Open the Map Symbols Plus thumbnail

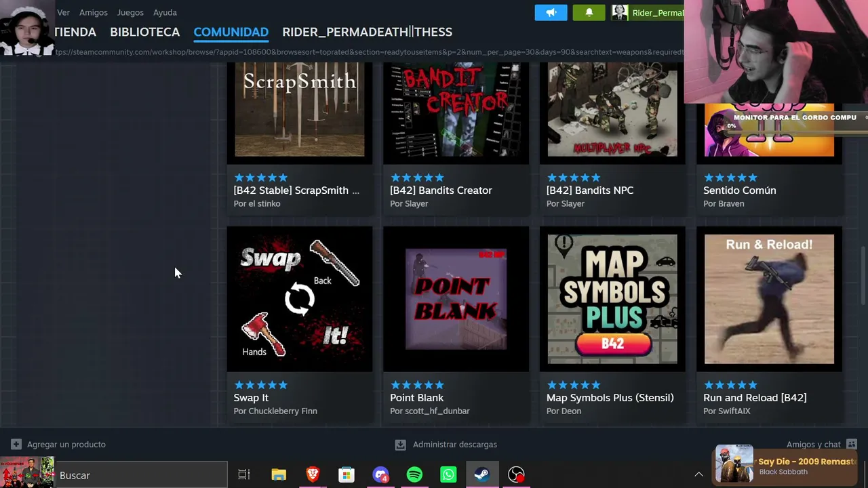(612, 299)
